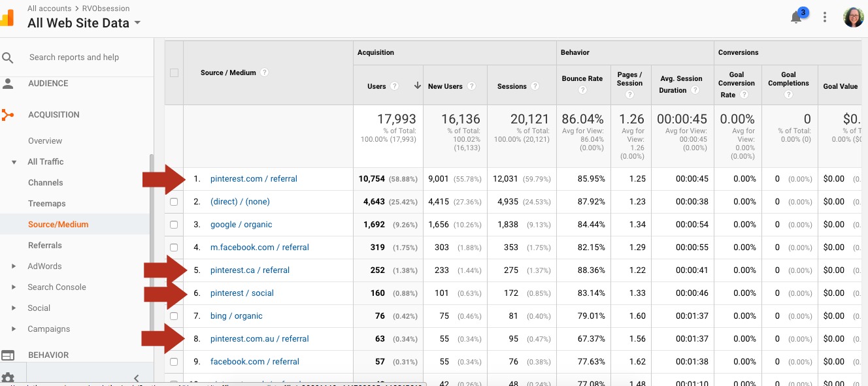Viewport: 868px width, 386px height.
Task: Open the Treemaps report
Action: point(46,204)
